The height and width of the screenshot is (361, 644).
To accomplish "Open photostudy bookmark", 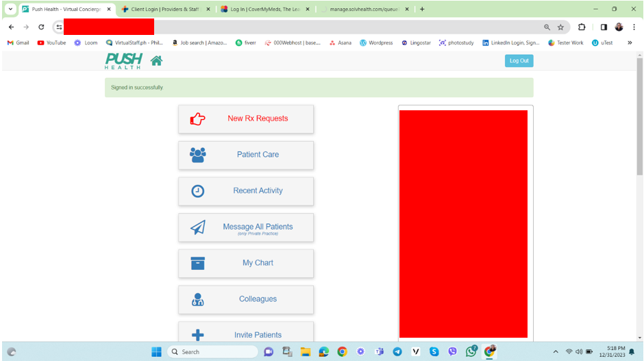I will pos(456,42).
